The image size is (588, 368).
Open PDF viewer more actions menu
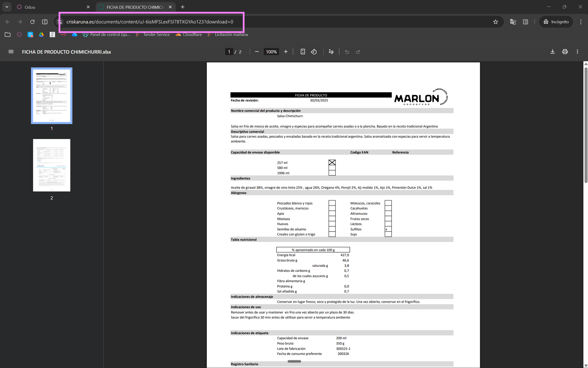pyautogui.click(x=577, y=52)
